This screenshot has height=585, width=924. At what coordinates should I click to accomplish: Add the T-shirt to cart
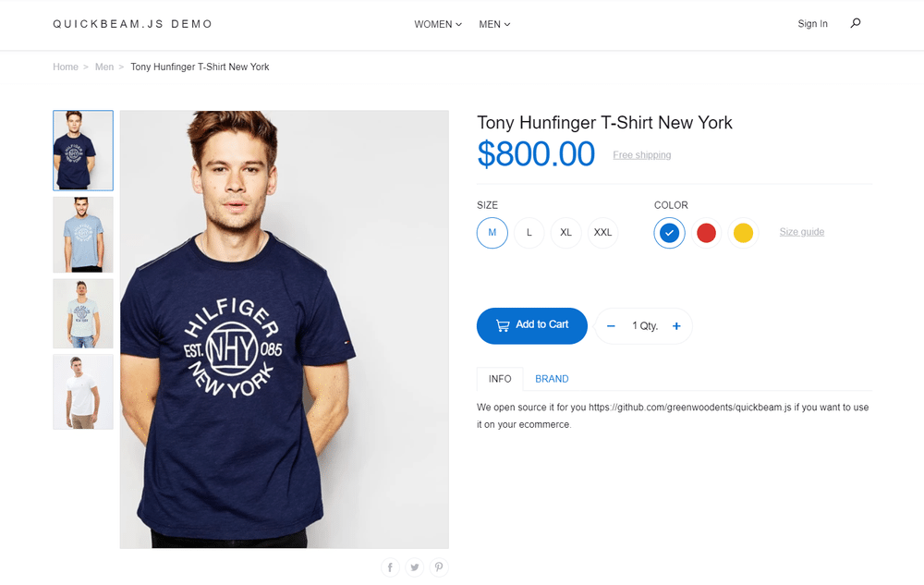click(532, 326)
